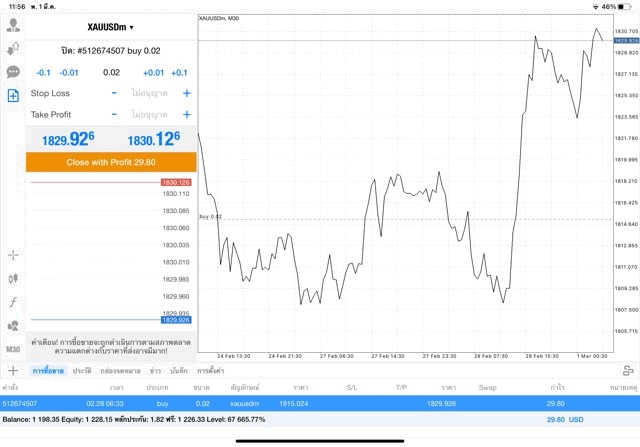Click the Swap column header
This screenshot has width=640, height=447.
click(487, 387)
